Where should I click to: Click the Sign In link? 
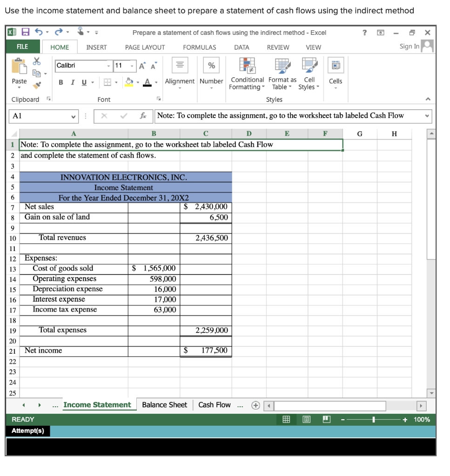click(x=409, y=46)
